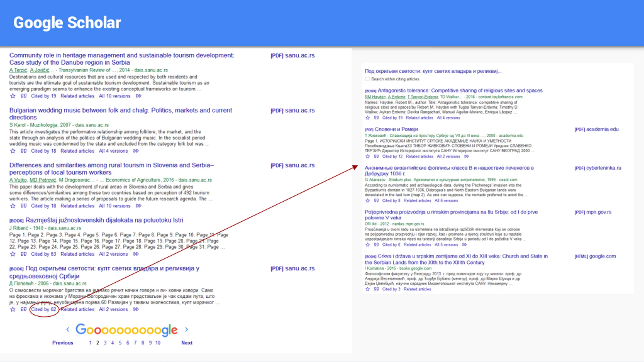This screenshot has width=644, height=362.
Task: Star the Bulgarian wedding music result
Action: tap(13, 151)
